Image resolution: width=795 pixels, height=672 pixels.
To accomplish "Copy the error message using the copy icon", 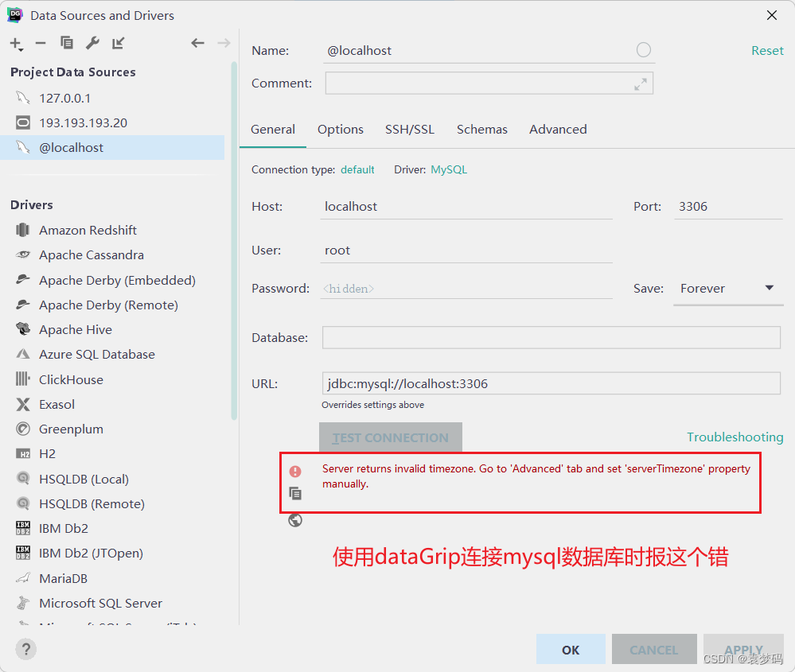I will (x=295, y=493).
